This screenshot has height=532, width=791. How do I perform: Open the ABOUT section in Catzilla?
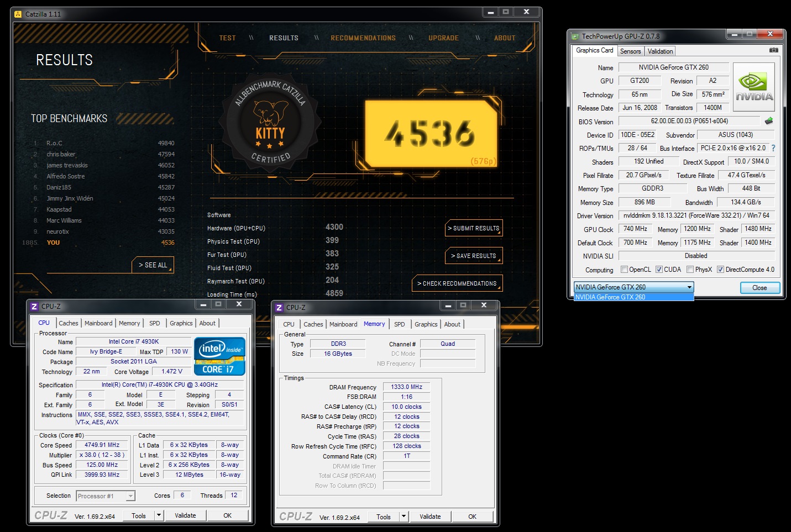click(x=505, y=38)
